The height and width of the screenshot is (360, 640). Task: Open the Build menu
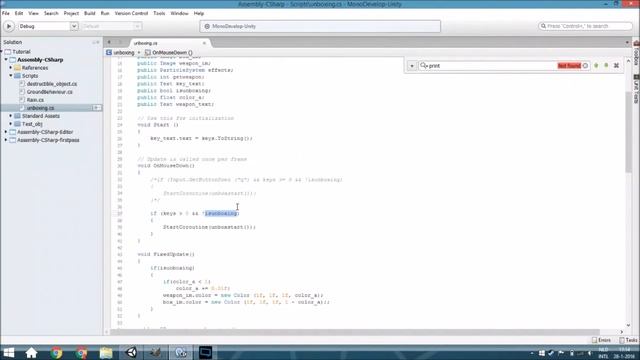pyautogui.click(x=89, y=13)
